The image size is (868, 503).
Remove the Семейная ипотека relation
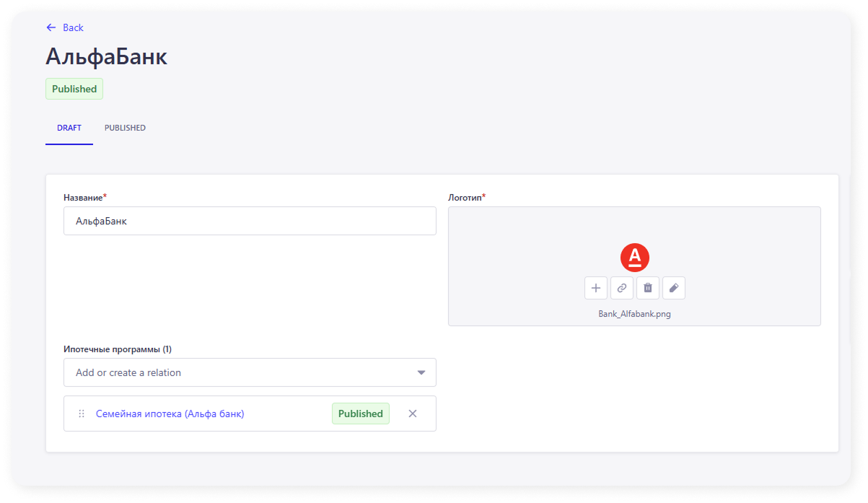[x=413, y=414]
